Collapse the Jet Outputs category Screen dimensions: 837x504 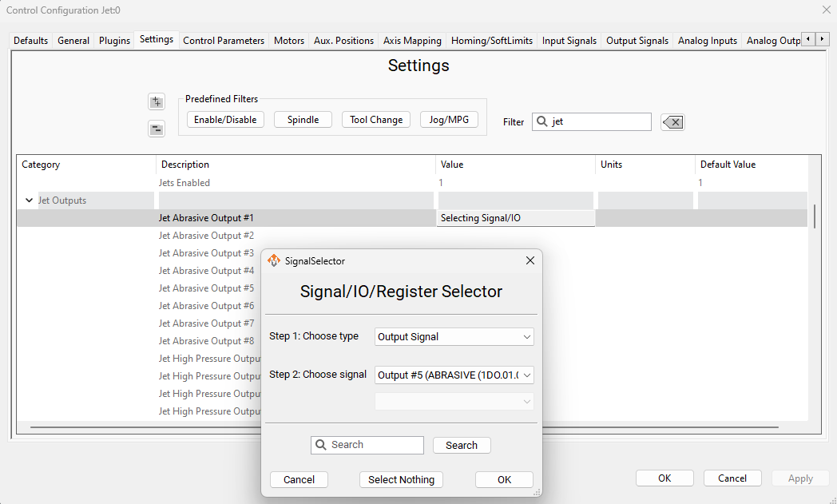pyautogui.click(x=30, y=200)
